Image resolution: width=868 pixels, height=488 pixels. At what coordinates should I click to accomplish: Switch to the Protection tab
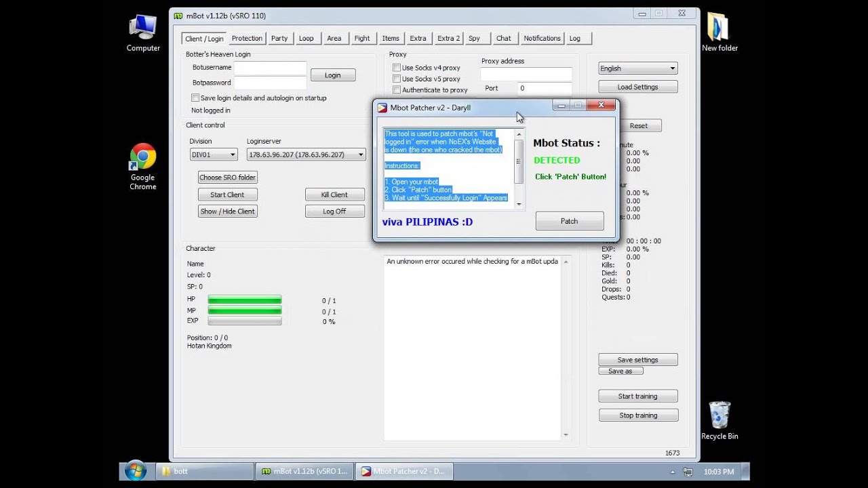pyautogui.click(x=247, y=39)
